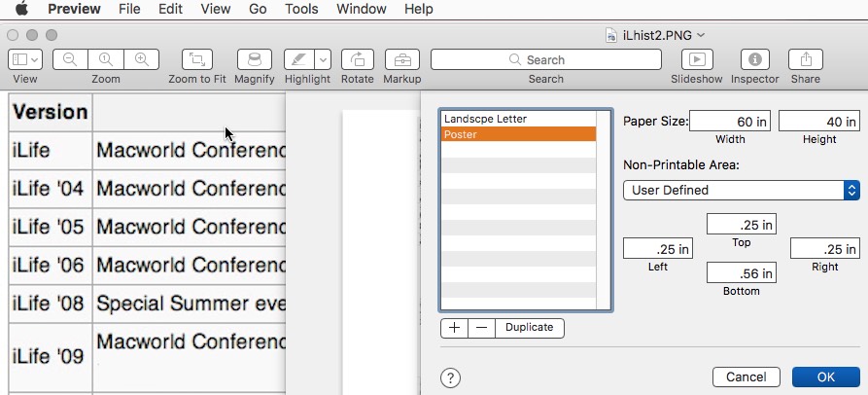Screen dimensions: 868x395
Task: Duplicate the selected paper size
Action: point(530,328)
